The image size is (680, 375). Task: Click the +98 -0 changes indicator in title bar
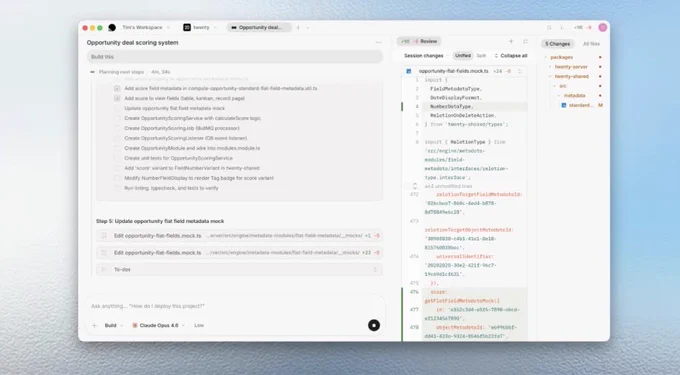click(582, 27)
